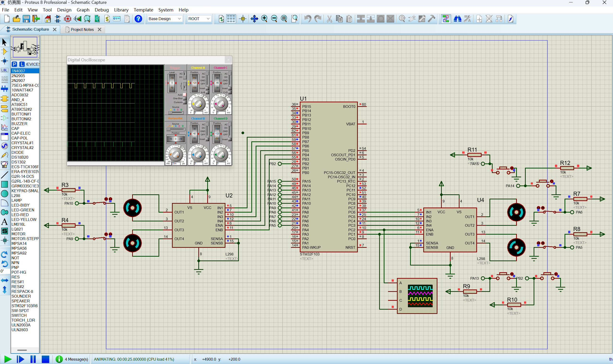Open the Debug menu

[x=102, y=10]
